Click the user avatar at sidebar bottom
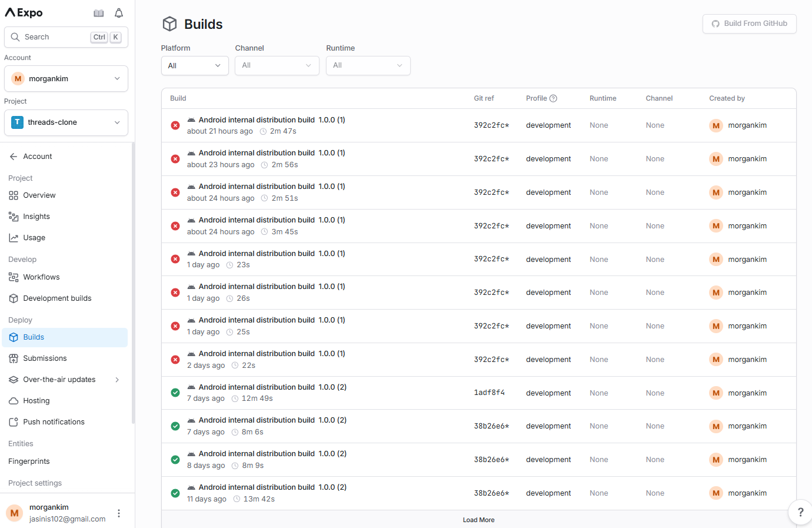Viewport: 812px width, 528px height. pos(15,513)
